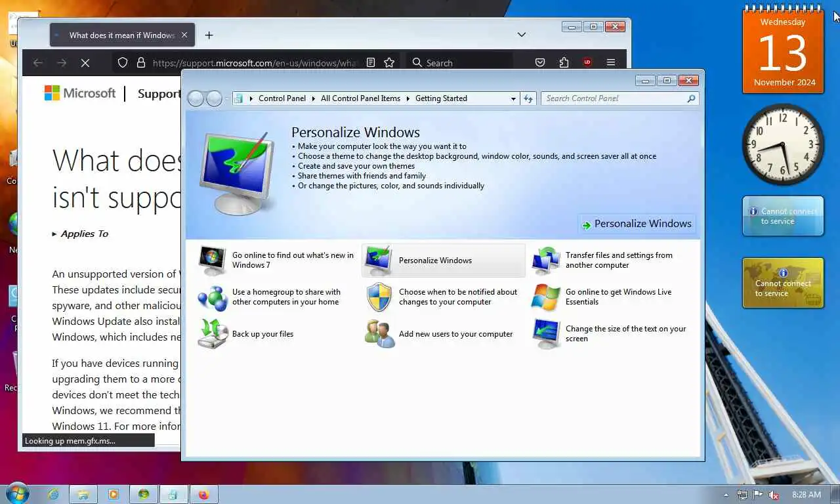Open 'Back up your files' text
840x504 pixels.
coord(262,334)
